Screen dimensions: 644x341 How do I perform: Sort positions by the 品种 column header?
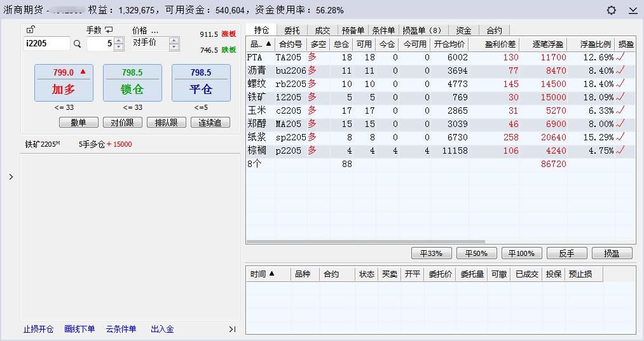tap(260, 44)
